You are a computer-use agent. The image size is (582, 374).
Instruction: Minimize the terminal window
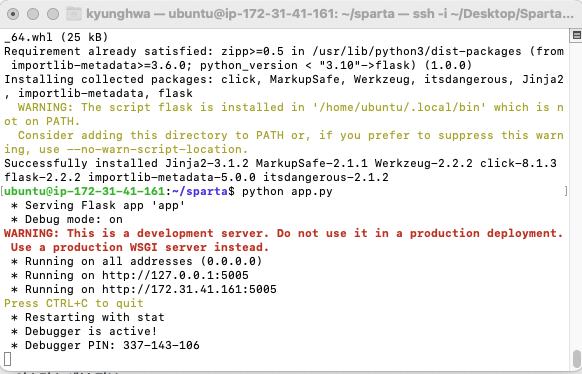[33, 14]
